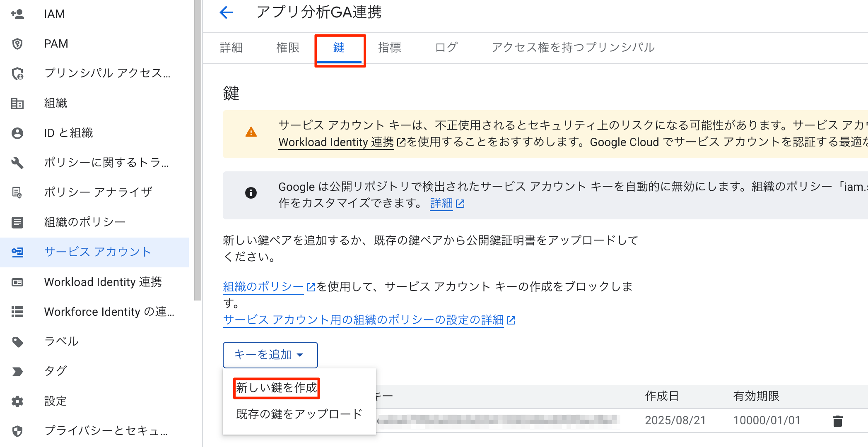Click the sidebar vertical scrollbar
The image size is (868, 447).
[198, 150]
